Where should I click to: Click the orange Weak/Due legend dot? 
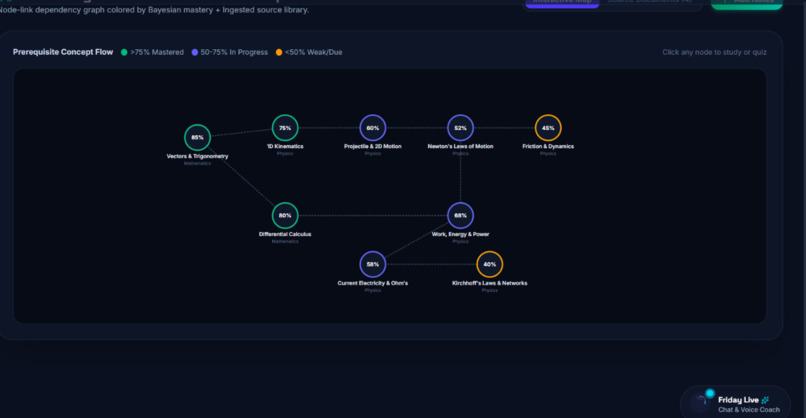pos(279,52)
